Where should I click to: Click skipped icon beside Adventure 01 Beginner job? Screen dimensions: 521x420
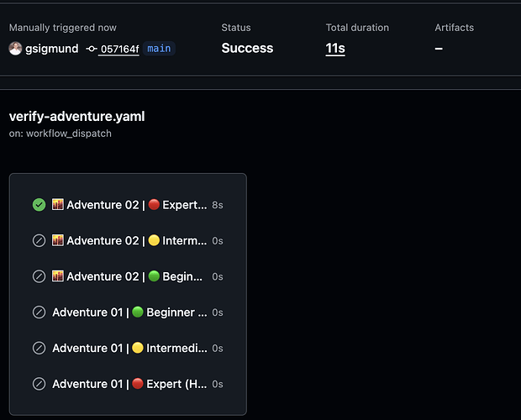click(x=39, y=312)
